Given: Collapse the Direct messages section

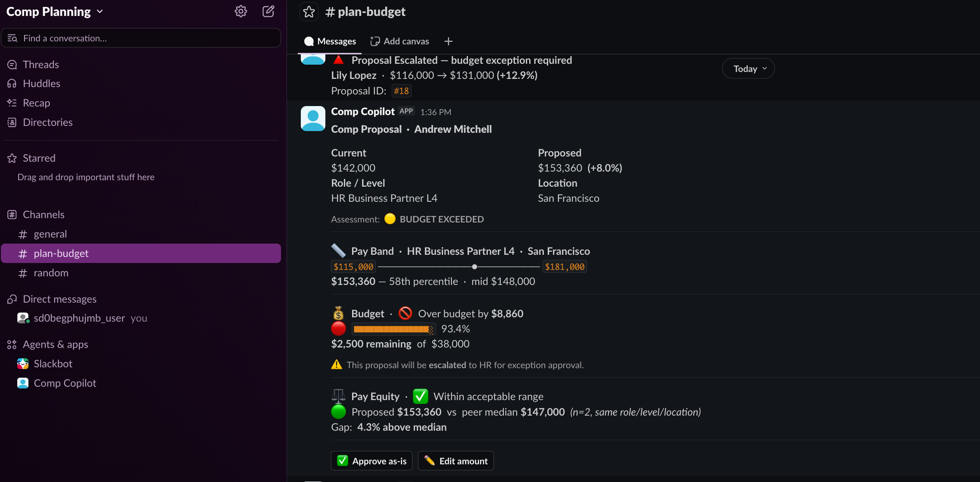Looking at the screenshot, I should 59,299.
